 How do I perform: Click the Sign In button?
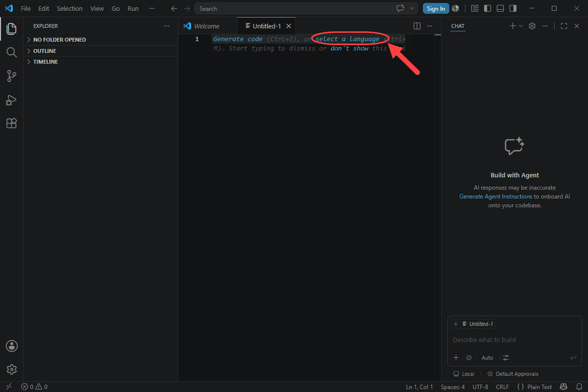coord(436,8)
